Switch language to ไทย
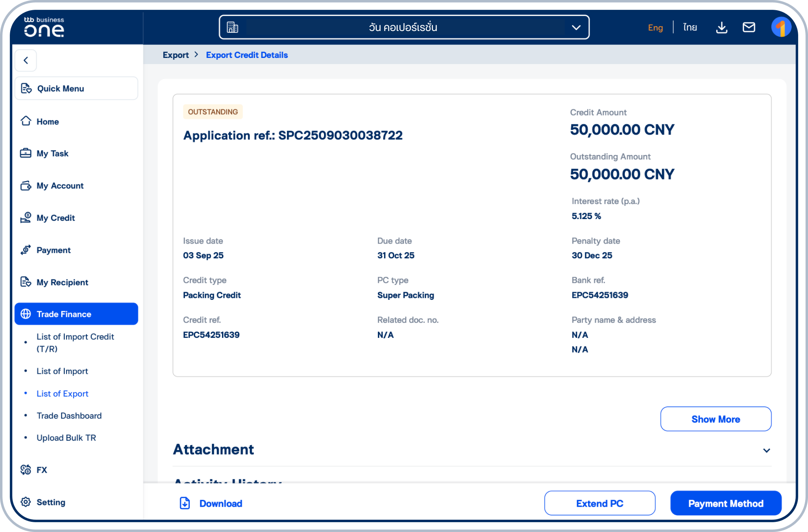 pos(689,27)
